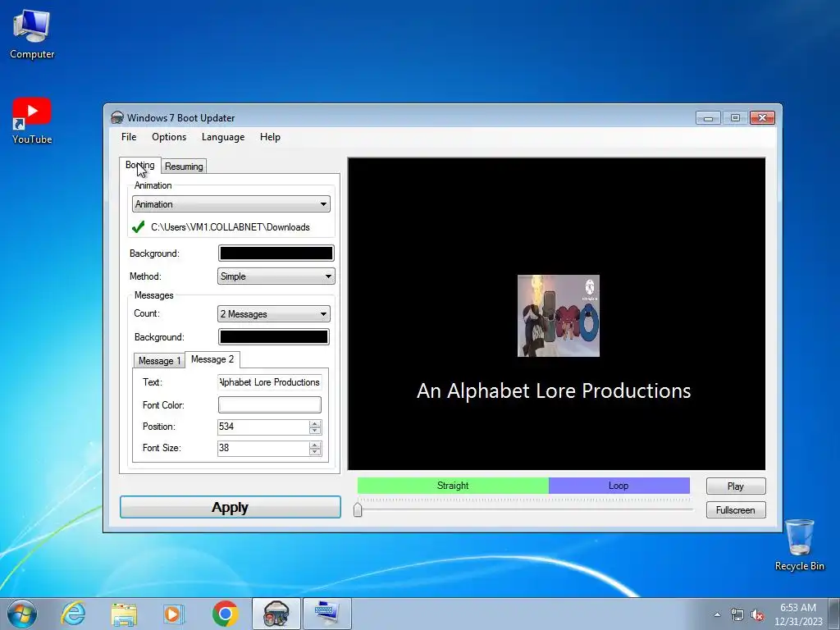
Task: Expand the Count dropdown showing 2 Messages
Action: (274, 314)
